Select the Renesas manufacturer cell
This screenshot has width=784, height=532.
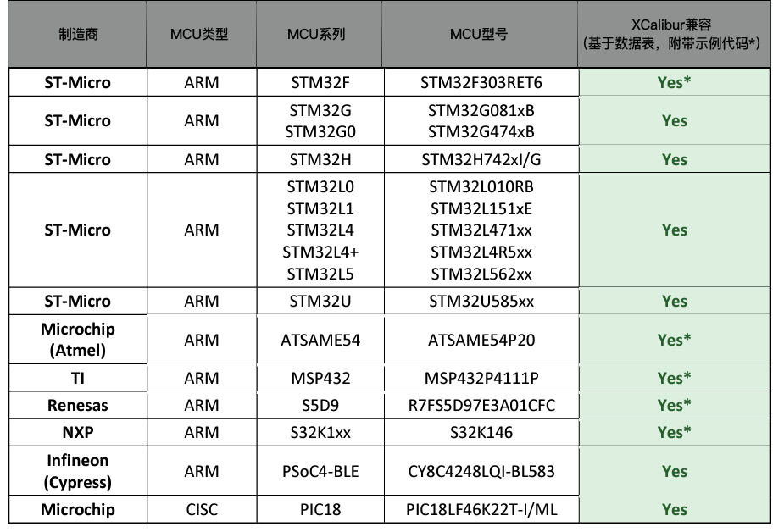[77, 405]
